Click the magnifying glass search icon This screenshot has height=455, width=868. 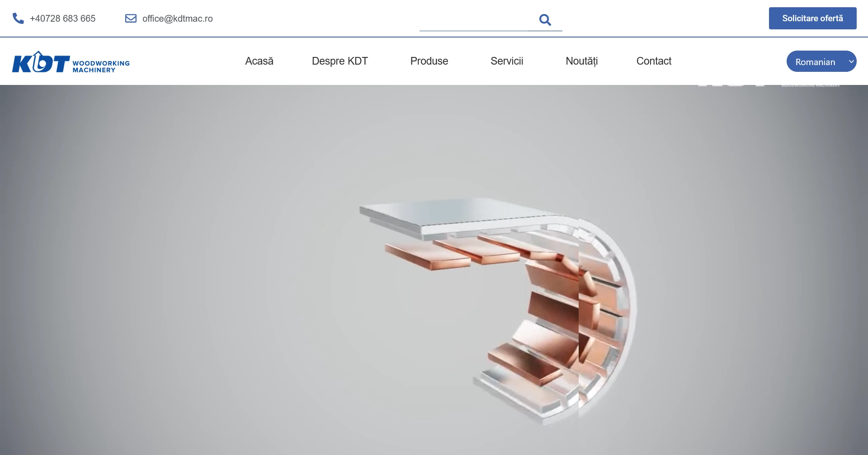click(x=545, y=20)
